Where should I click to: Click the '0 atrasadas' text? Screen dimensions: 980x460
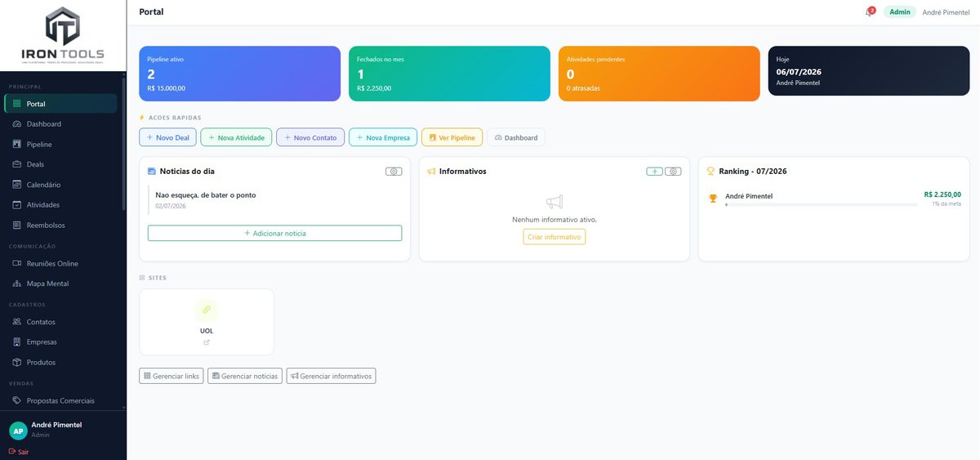pyautogui.click(x=583, y=88)
